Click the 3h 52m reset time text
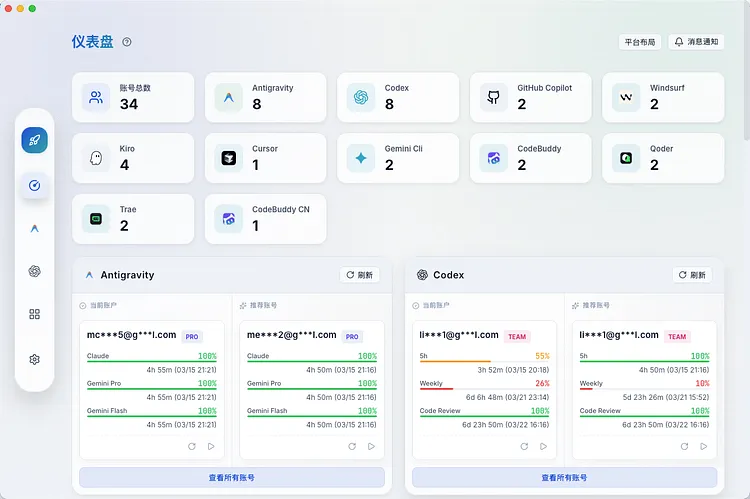 tap(513, 370)
